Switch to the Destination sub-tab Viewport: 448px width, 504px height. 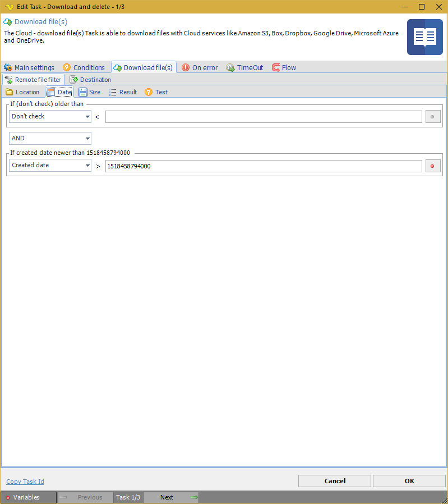(90, 80)
